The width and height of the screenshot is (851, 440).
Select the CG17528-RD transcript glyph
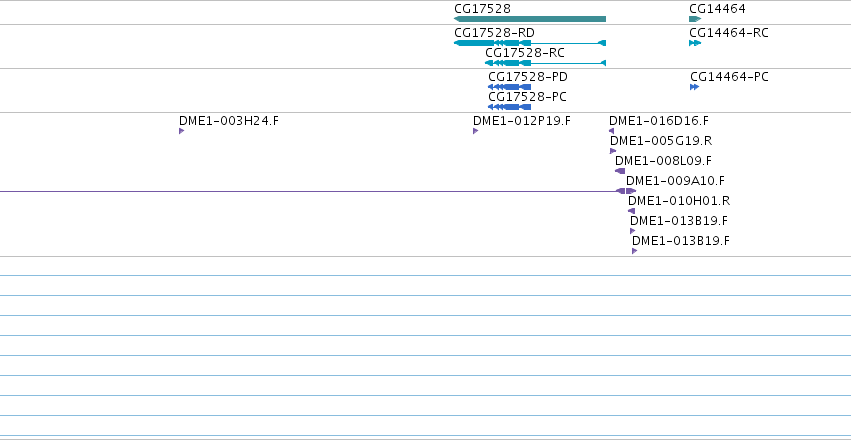pyautogui.click(x=530, y=43)
